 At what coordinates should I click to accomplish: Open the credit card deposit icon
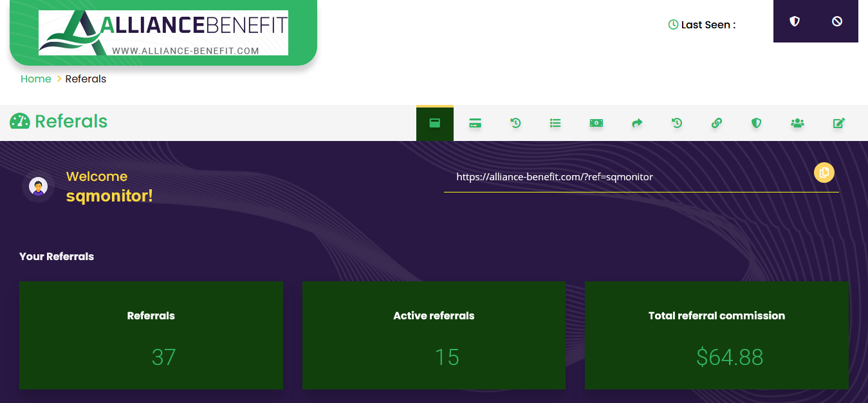(475, 123)
